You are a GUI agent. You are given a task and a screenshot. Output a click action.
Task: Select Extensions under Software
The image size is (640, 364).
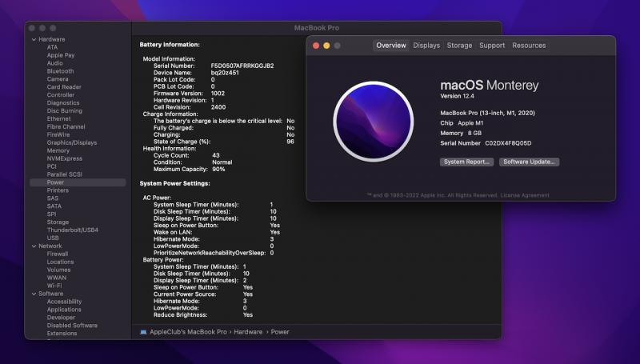click(x=62, y=334)
